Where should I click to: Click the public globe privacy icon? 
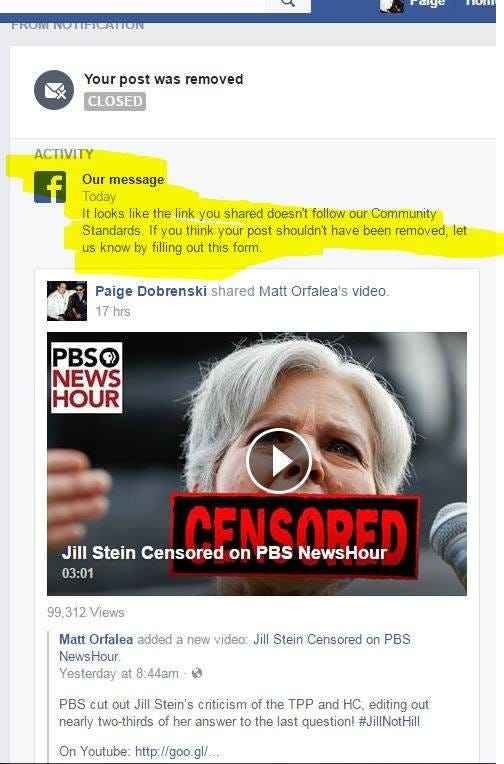(x=197, y=673)
